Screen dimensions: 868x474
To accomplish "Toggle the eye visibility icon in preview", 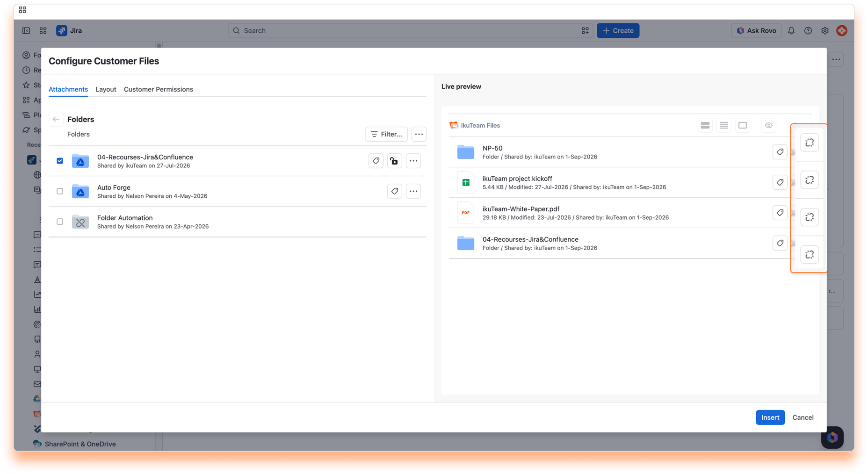I will point(769,125).
